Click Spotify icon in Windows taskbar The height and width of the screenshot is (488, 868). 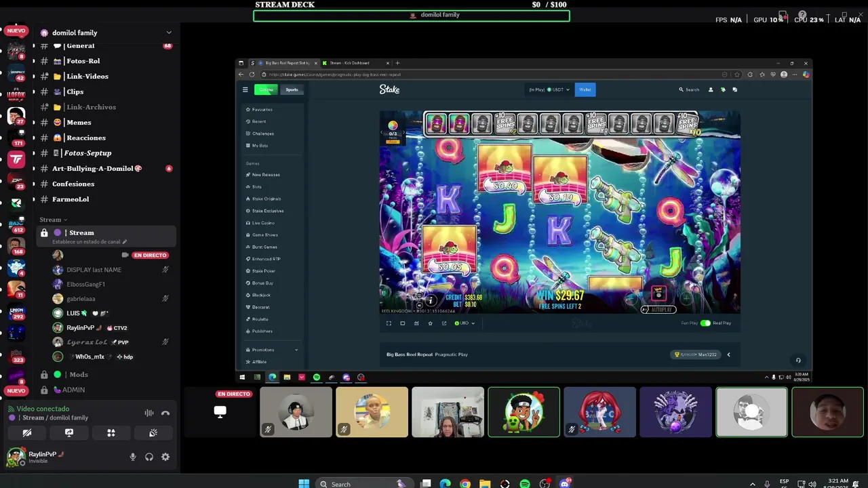pyautogui.click(x=525, y=484)
